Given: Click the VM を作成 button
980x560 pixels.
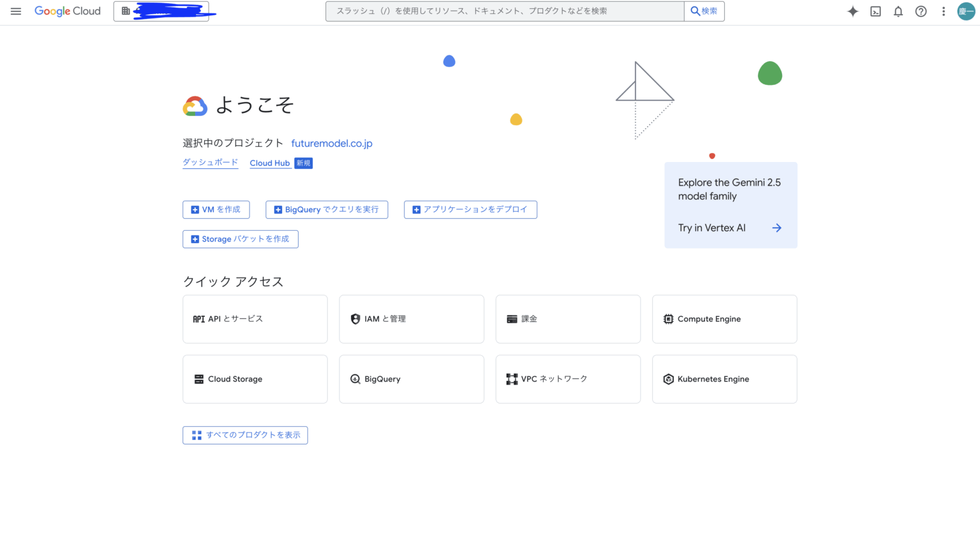Looking at the screenshot, I should pos(216,209).
